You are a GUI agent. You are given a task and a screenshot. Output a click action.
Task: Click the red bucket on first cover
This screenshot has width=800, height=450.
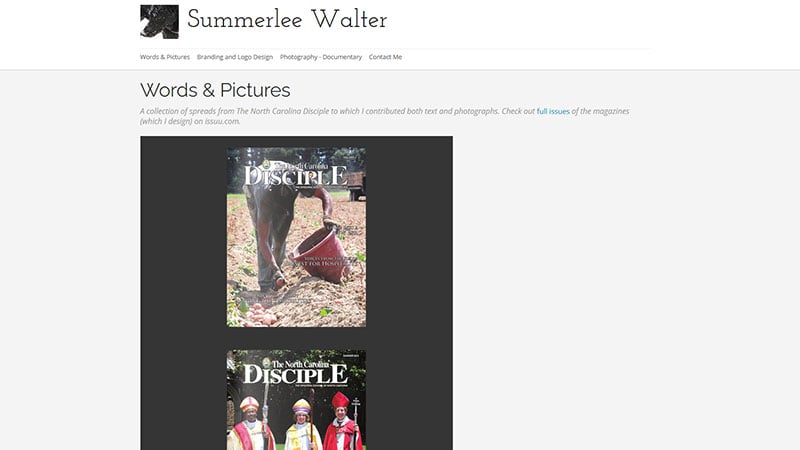(x=322, y=254)
